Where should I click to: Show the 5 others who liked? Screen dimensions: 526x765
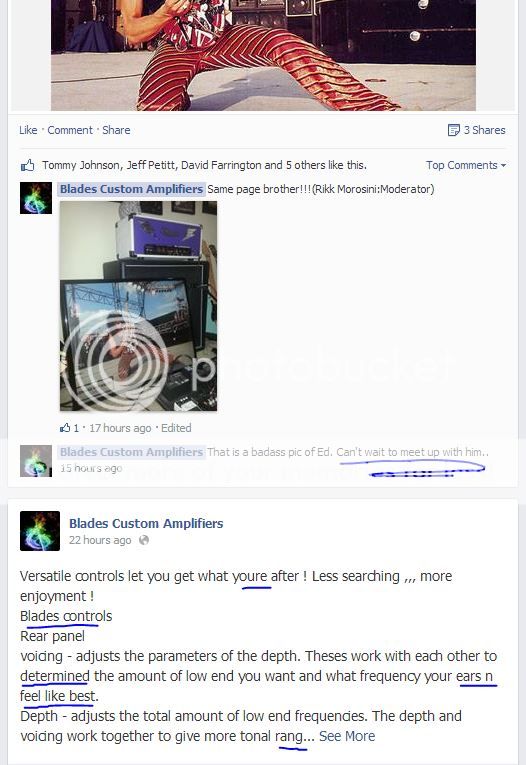(x=305, y=165)
